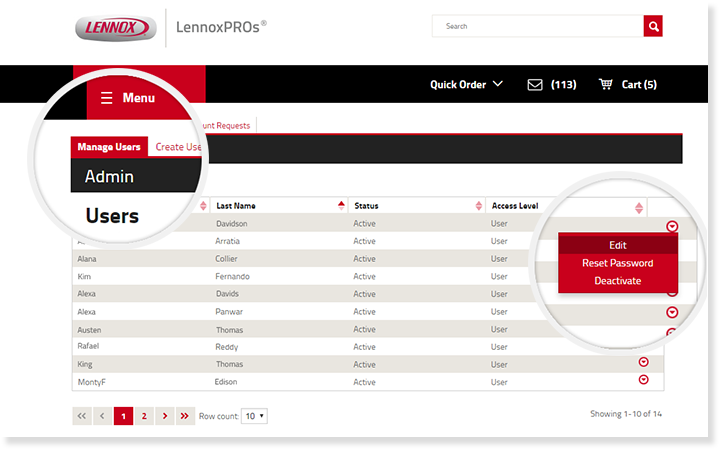Select page 2 in pagination
The height and width of the screenshot is (449, 719).
tap(144, 416)
